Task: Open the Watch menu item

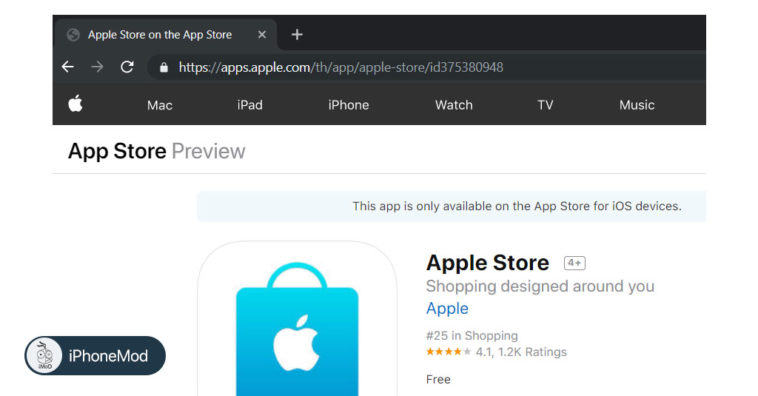Action: [453, 105]
